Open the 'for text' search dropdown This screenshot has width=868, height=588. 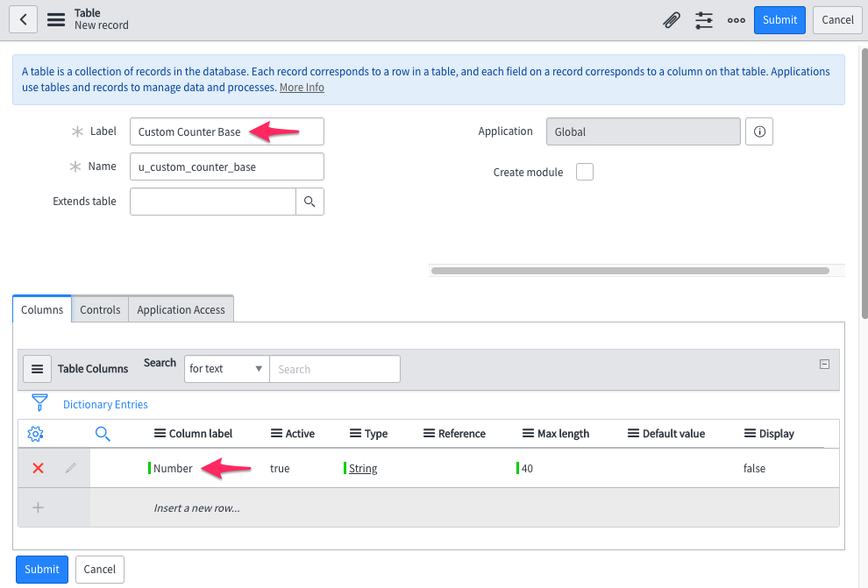tap(225, 369)
